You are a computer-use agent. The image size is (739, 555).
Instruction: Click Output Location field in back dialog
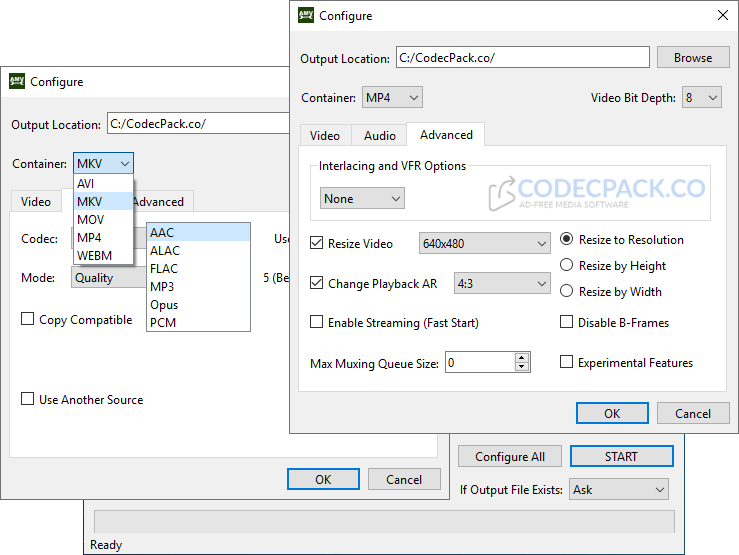point(198,123)
